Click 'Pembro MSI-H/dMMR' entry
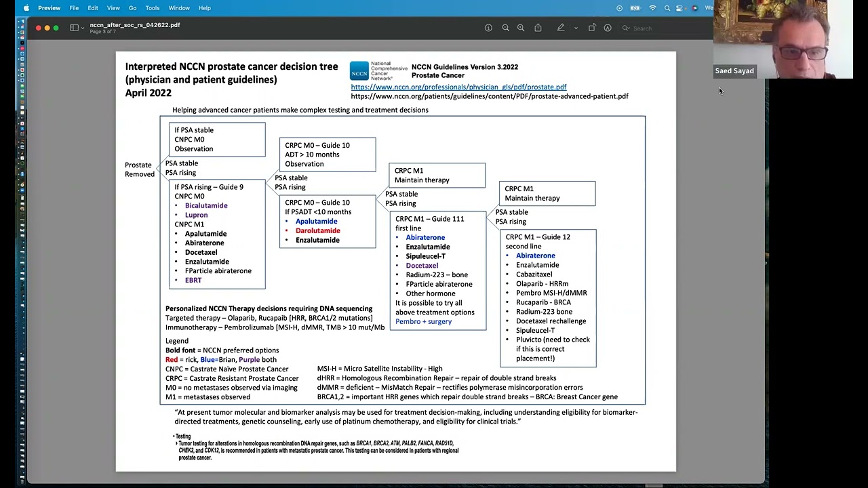The image size is (868, 488). click(x=551, y=293)
